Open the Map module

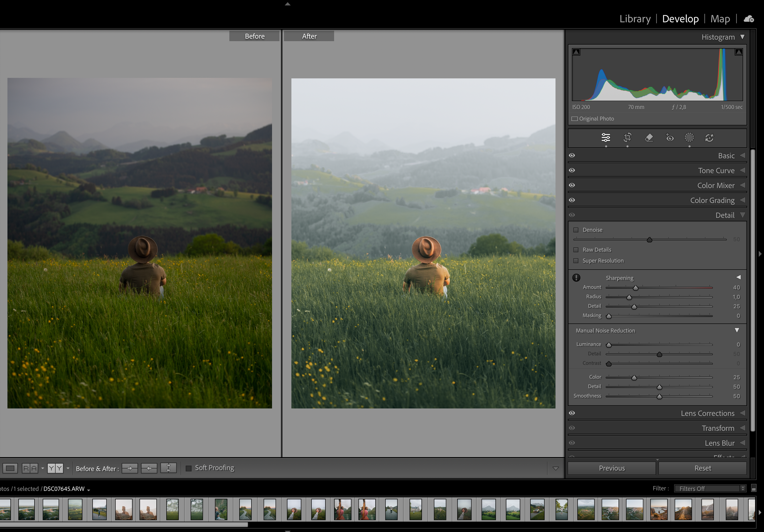pos(720,19)
